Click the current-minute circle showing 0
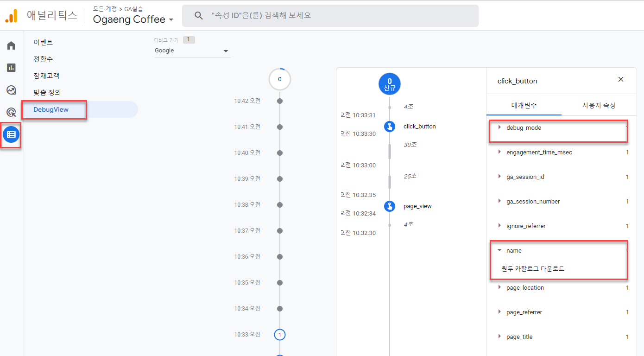This screenshot has height=356, width=644. pyautogui.click(x=279, y=79)
